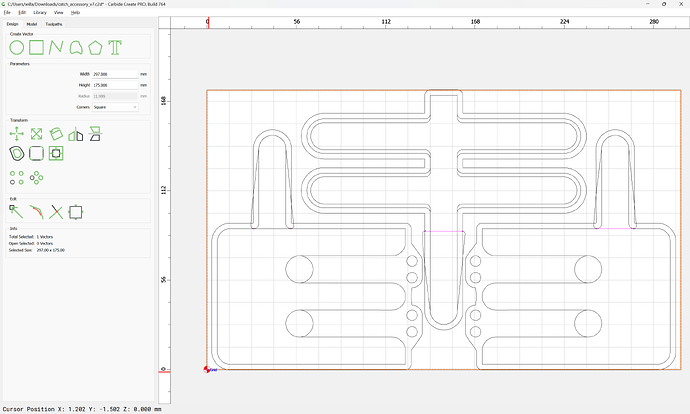690x414 pixels.
Task: Click the Mirror horizontal icon
Action: click(76, 134)
